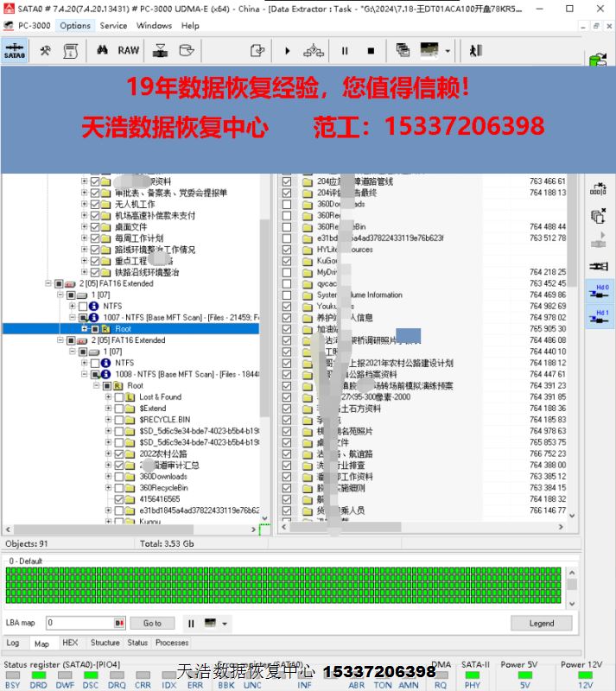Open the Options menu
This screenshot has height=691, width=616.
[x=75, y=26]
